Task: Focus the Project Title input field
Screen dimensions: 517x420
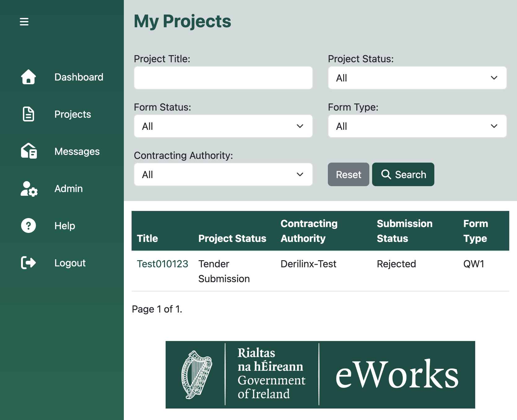Action: click(223, 78)
